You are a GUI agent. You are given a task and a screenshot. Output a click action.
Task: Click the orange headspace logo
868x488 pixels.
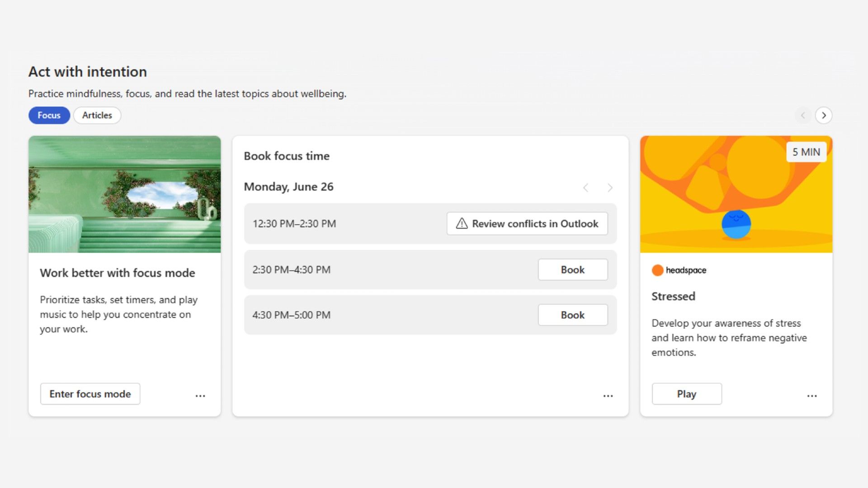pyautogui.click(x=657, y=270)
